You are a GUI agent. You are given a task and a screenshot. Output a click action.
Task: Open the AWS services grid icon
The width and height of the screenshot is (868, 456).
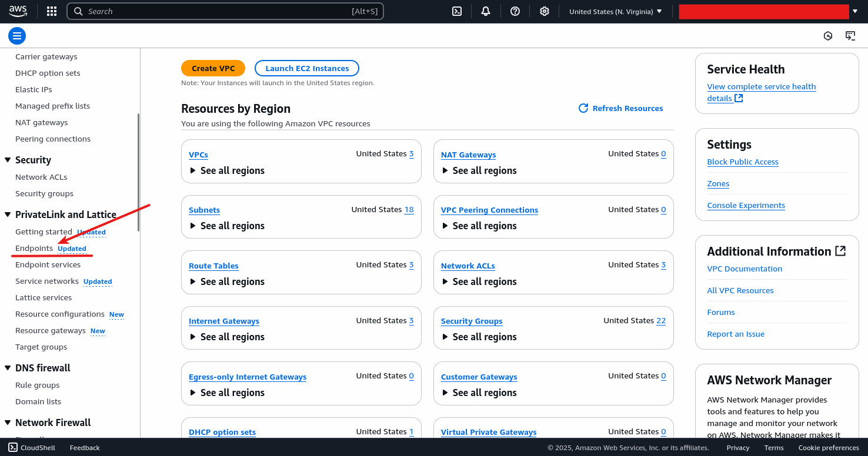(51, 11)
